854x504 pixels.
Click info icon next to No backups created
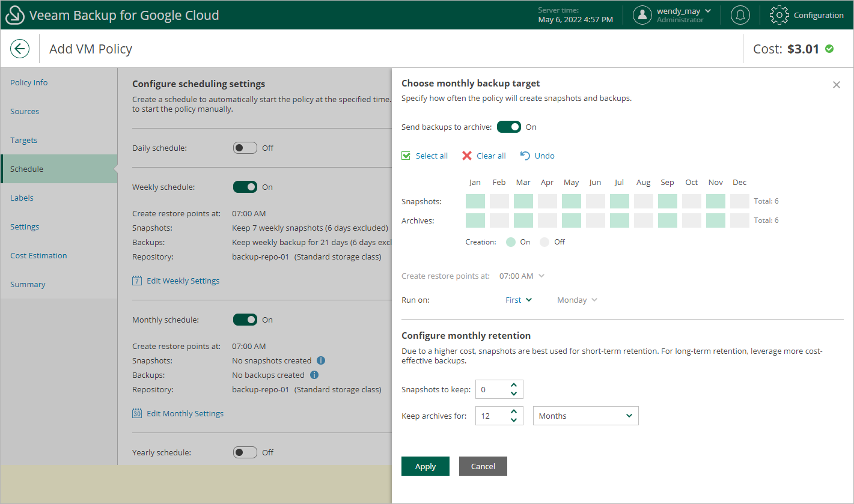click(x=314, y=375)
